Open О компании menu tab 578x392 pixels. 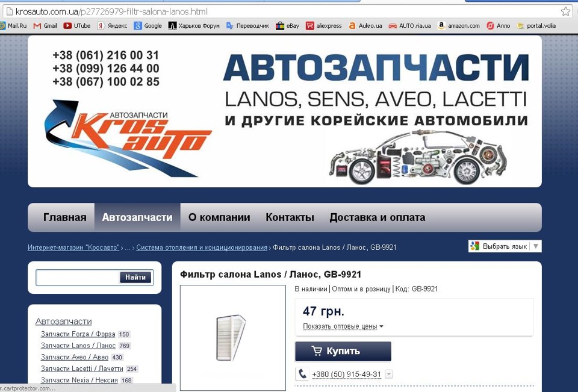click(x=219, y=217)
